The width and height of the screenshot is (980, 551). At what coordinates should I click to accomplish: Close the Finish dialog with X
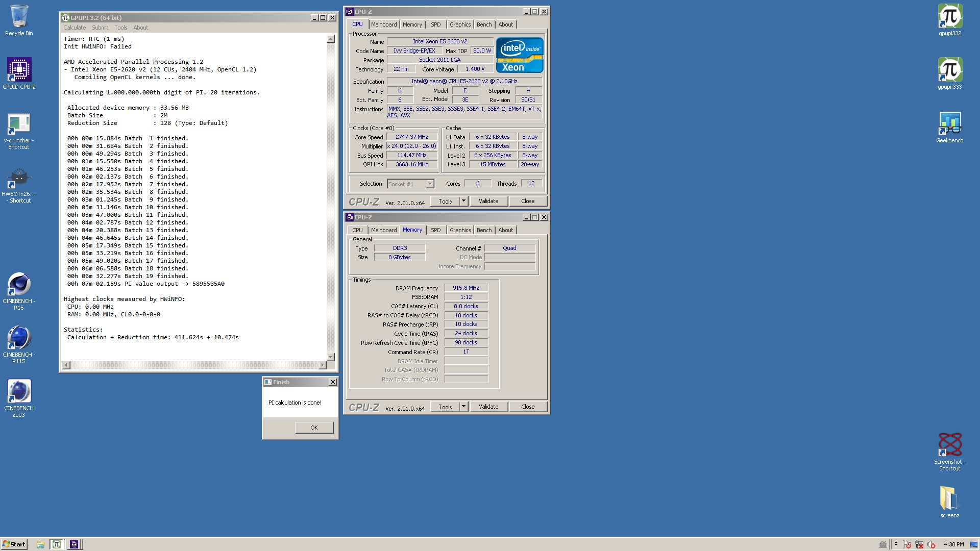point(333,382)
